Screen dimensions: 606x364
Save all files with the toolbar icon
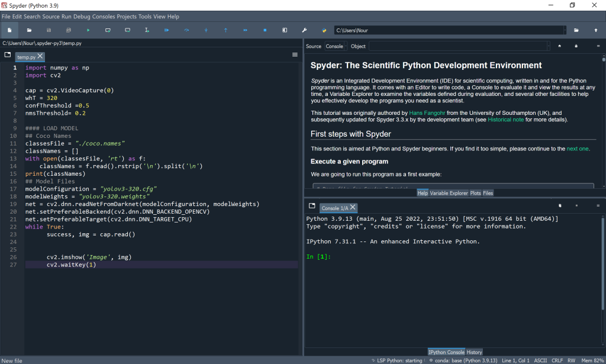point(69,30)
